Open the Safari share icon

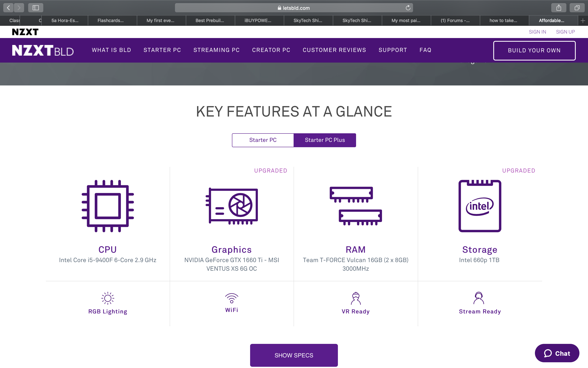(x=559, y=8)
